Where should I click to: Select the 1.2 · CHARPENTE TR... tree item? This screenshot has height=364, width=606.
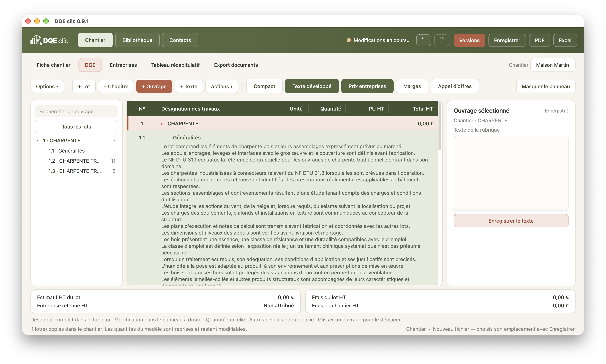[75, 161]
